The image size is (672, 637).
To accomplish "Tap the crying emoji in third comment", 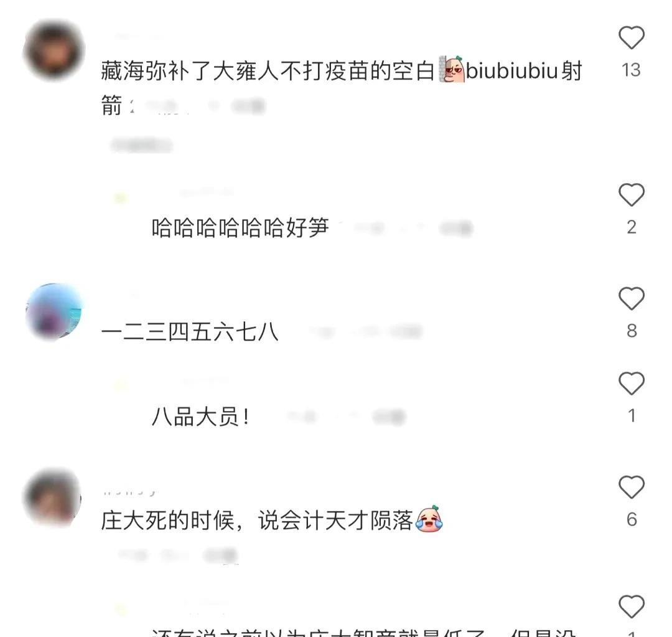I will [x=429, y=519].
